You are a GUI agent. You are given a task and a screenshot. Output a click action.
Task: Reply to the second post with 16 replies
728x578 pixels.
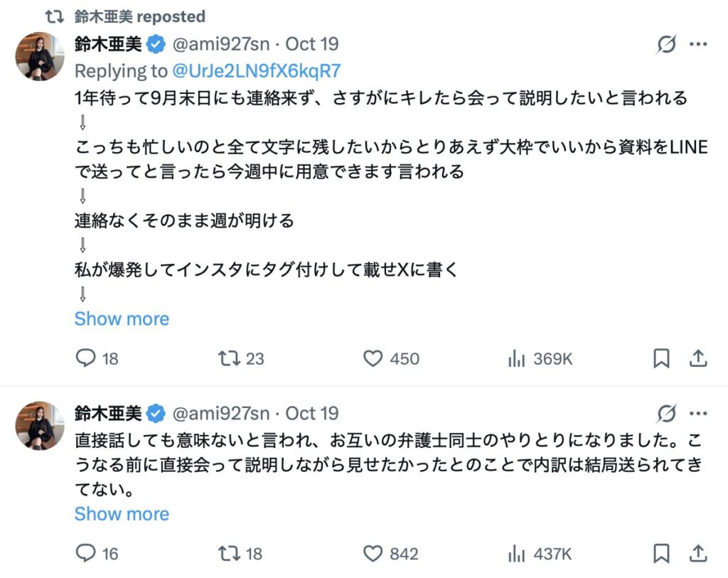pyautogui.click(x=86, y=554)
